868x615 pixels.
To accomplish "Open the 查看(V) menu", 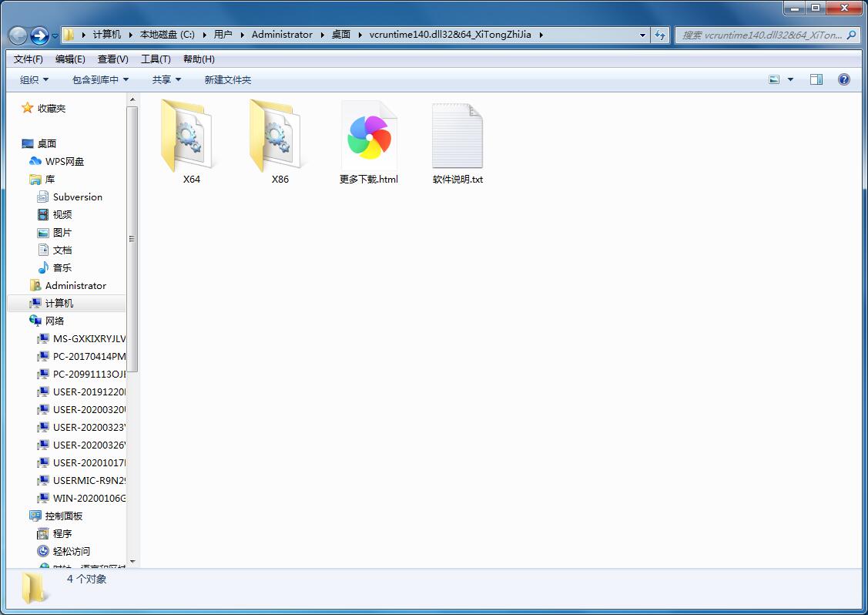I will click(x=113, y=59).
